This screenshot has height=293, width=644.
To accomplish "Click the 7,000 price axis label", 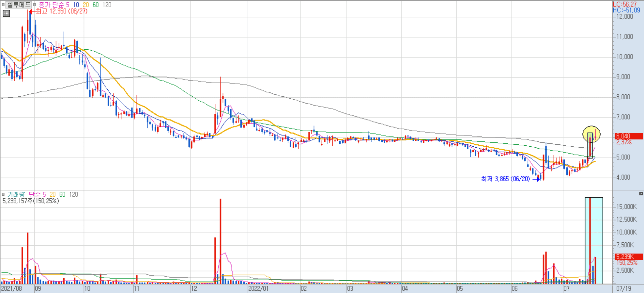I will (x=623, y=117).
